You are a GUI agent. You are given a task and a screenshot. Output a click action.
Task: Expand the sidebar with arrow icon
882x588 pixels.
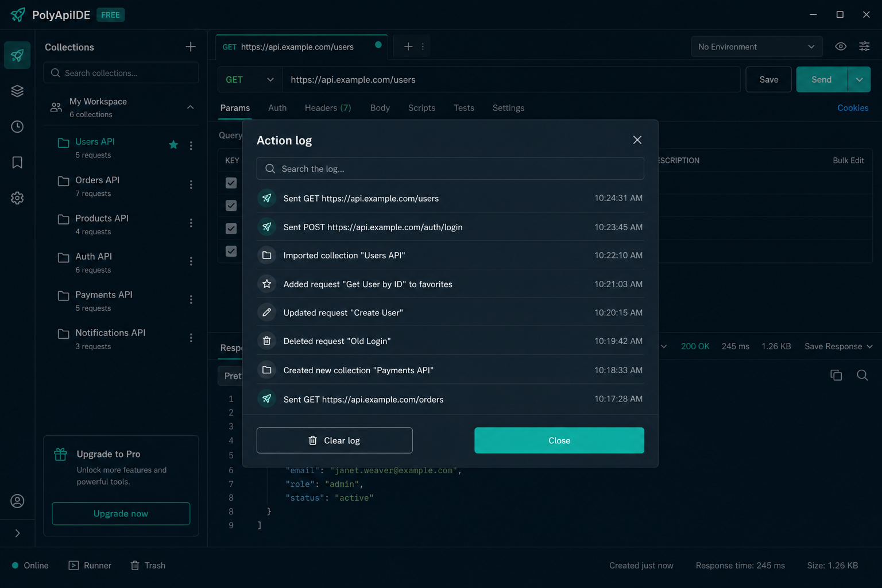pos(17,533)
